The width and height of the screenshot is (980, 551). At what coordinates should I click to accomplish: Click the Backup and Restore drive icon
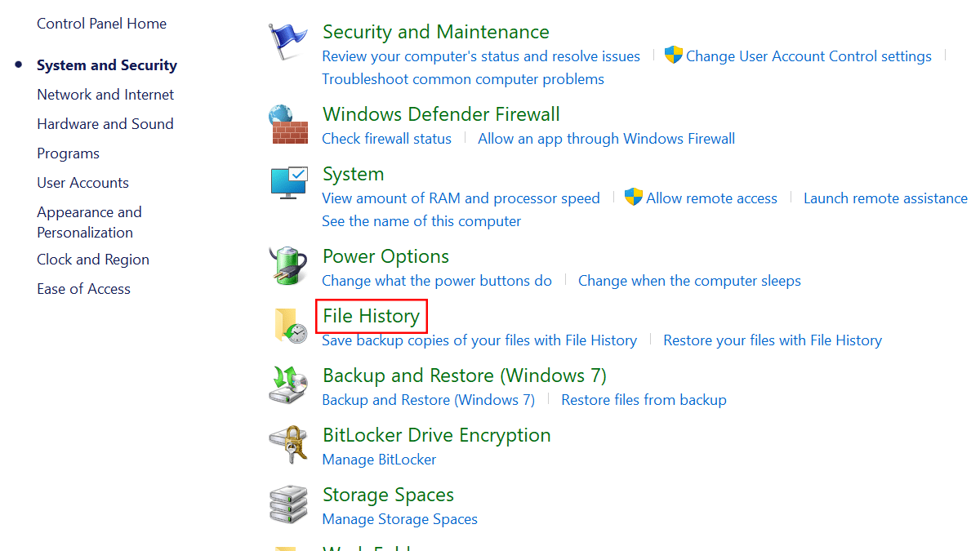[288, 384]
